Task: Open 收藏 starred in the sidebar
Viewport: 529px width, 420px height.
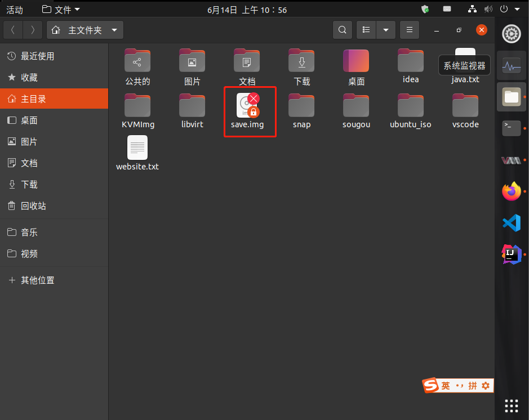Action: pyautogui.click(x=54, y=78)
